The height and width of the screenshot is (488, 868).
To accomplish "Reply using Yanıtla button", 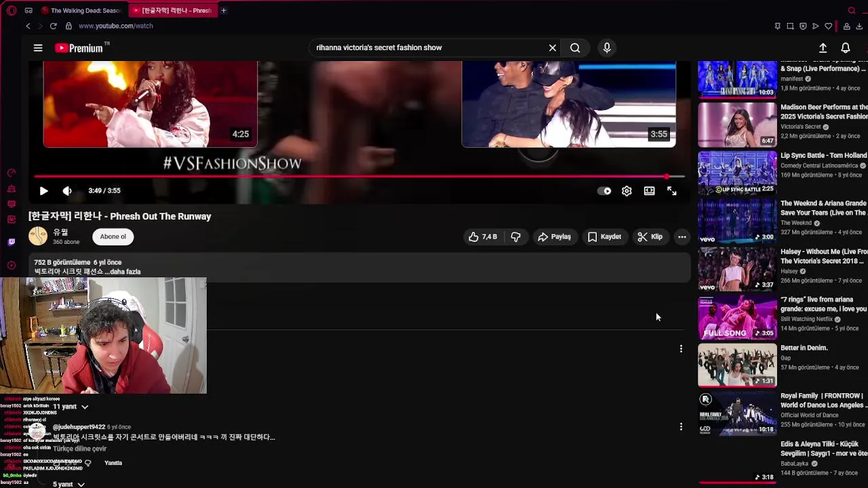I will coord(113,463).
